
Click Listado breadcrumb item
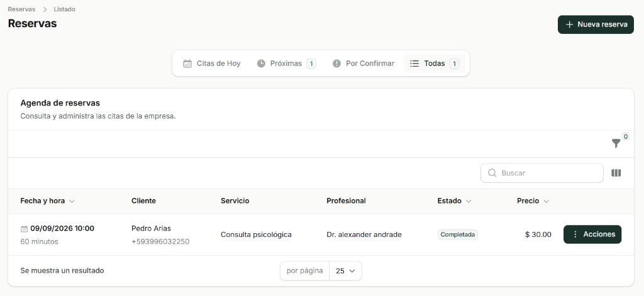click(x=65, y=9)
